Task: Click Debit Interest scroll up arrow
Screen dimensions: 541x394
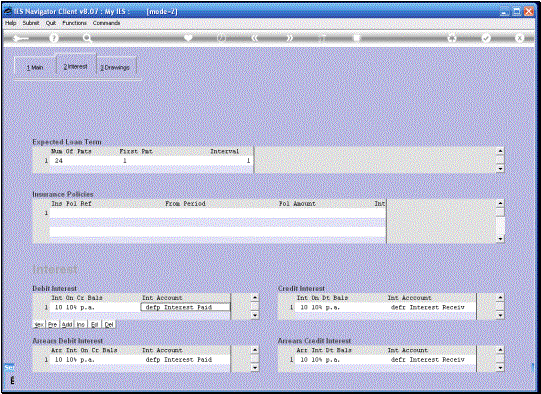Action: click(x=255, y=297)
